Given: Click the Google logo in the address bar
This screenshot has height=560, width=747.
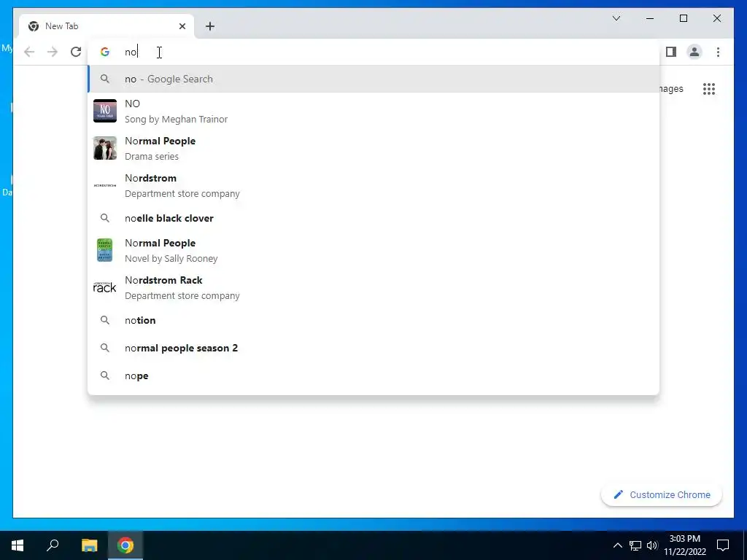Looking at the screenshot, I should click(x=105, y=52).
